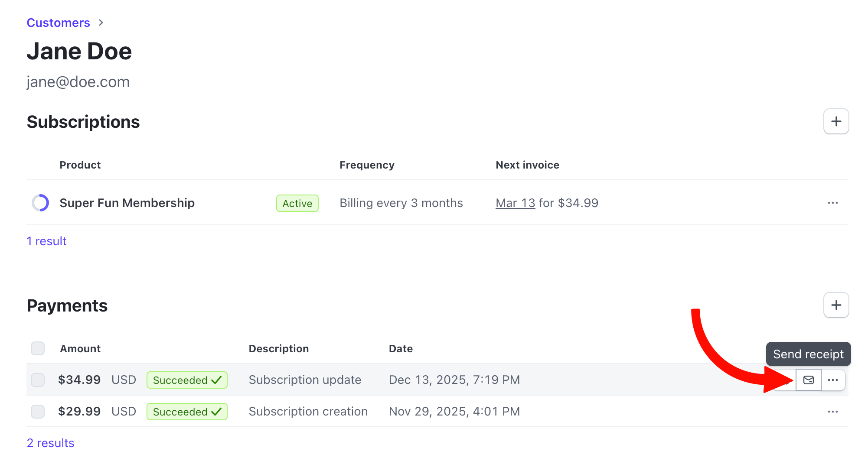Check the $34.99 payment row checkbox

(38, 380)
